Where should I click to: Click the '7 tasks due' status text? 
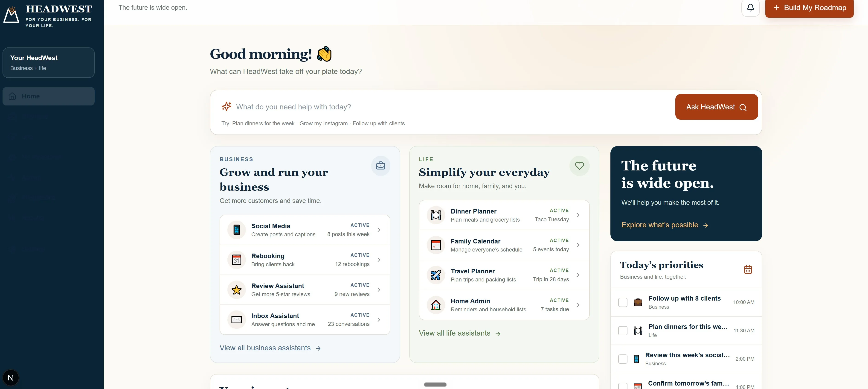coord(555,310)
